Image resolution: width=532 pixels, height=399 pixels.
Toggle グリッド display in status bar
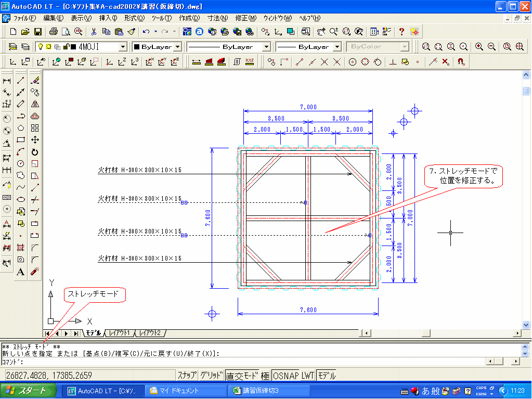(x=211, y=375)
